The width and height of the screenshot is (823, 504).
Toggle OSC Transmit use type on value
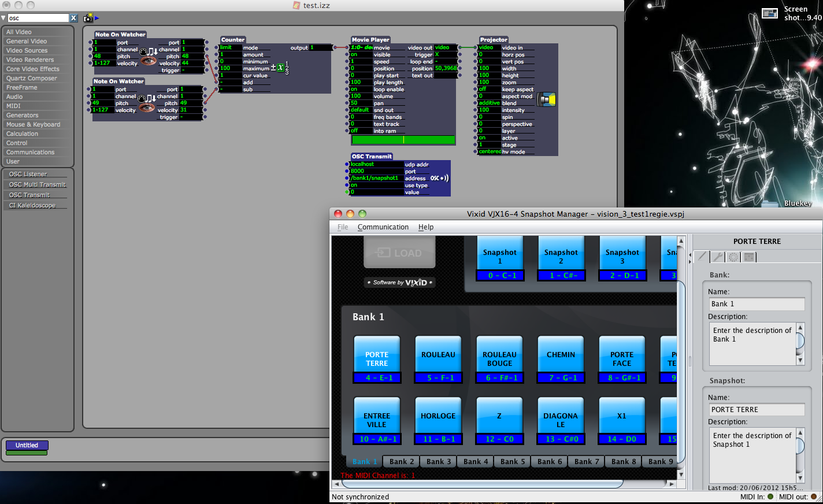377,186
